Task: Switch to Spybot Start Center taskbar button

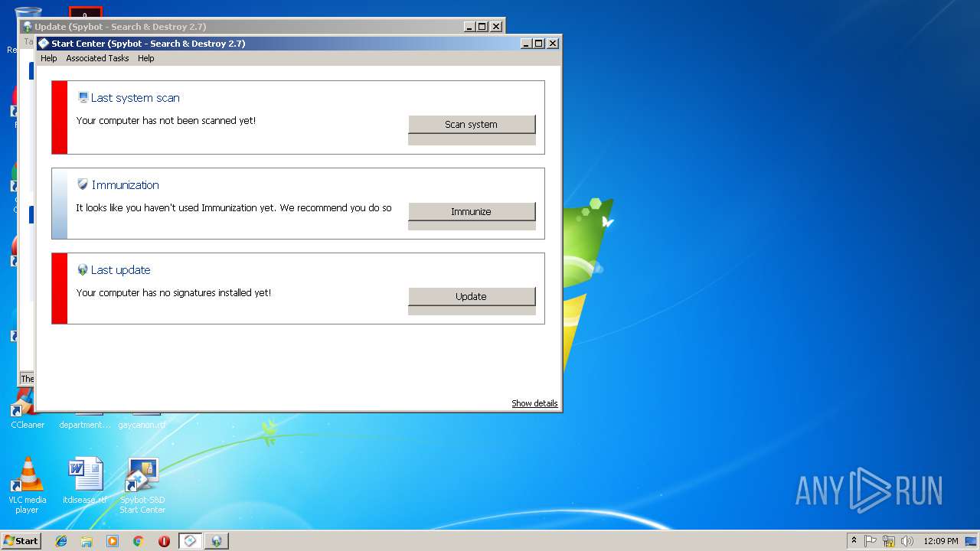Action: (x=190, y=541)
